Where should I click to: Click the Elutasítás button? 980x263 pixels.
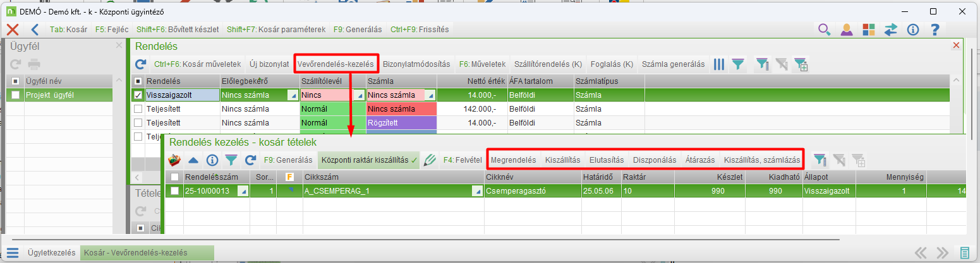point(607,160)
